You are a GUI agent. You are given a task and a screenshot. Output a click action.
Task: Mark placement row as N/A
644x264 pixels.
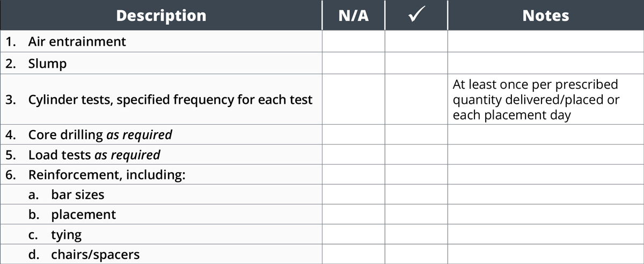[x=354, y=214]
